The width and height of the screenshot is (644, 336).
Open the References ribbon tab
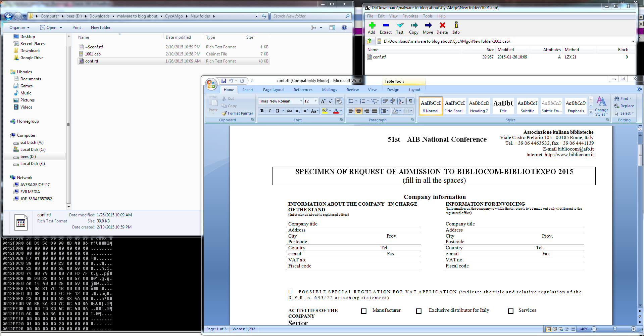coord(303,90)
